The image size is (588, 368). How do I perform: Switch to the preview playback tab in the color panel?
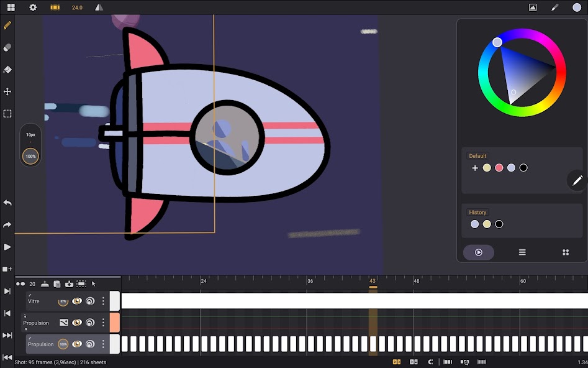pyautogui.click(x=478, y=252)
